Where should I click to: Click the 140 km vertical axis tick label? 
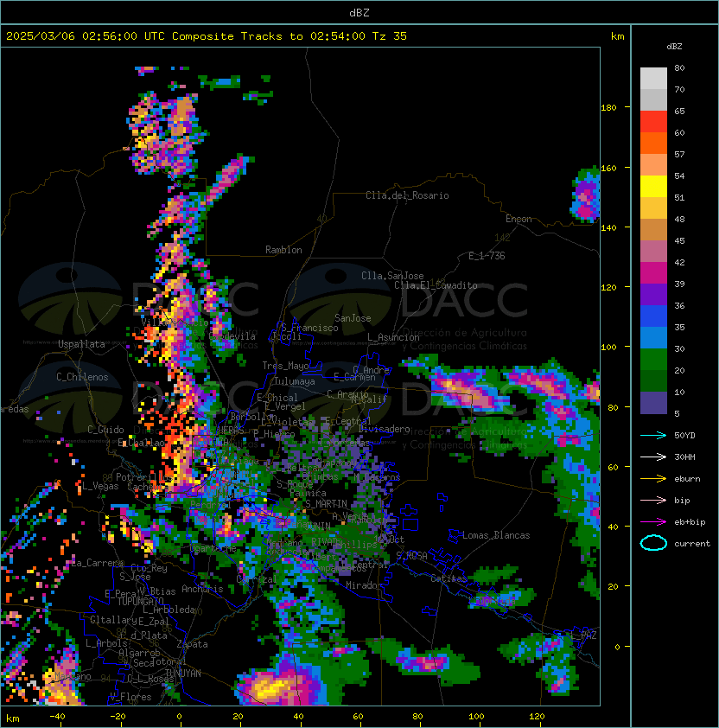[x=608, y=227]
